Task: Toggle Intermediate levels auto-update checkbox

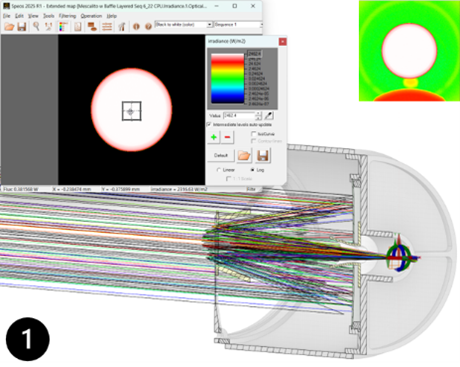Action: pos(209,124)
